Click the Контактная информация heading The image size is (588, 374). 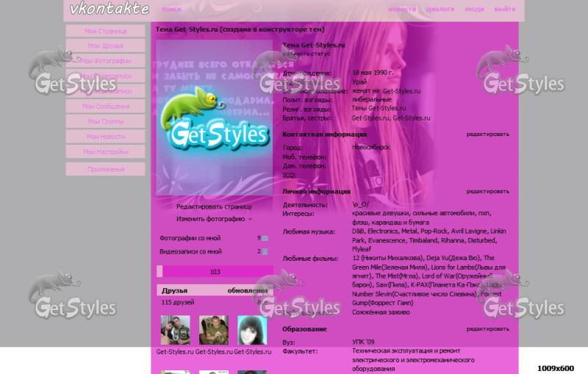(x=324, y=134)
